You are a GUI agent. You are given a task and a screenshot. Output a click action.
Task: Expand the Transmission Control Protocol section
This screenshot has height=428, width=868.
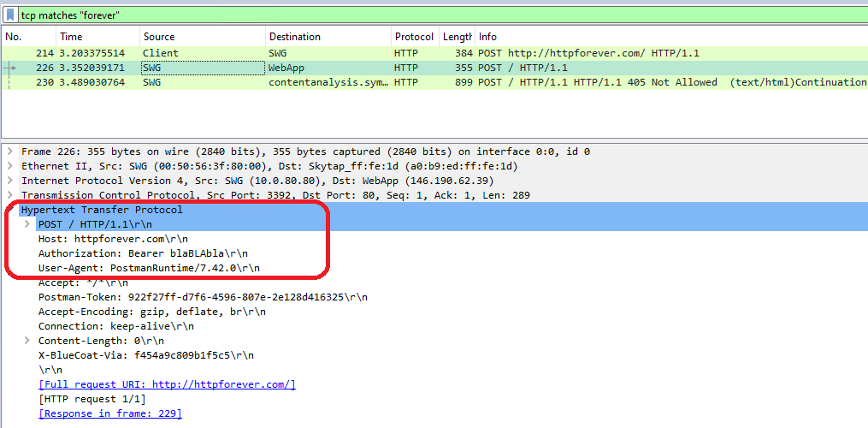click(9, 195)
